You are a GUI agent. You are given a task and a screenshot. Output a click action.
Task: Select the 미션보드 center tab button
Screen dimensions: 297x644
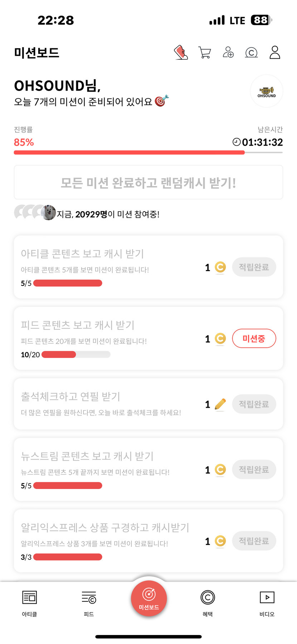tap(149, 599)
